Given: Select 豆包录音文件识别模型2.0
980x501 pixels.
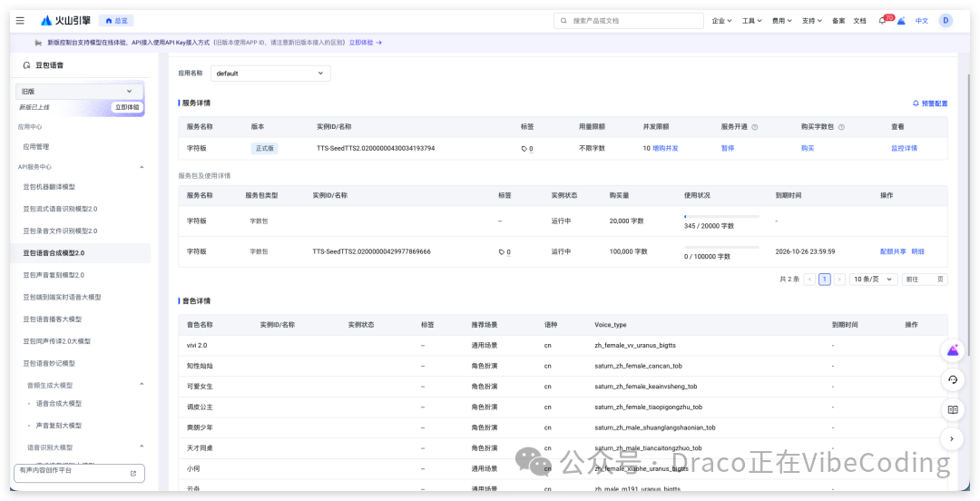Looking at the screenshot, I should tap(60, 231).
